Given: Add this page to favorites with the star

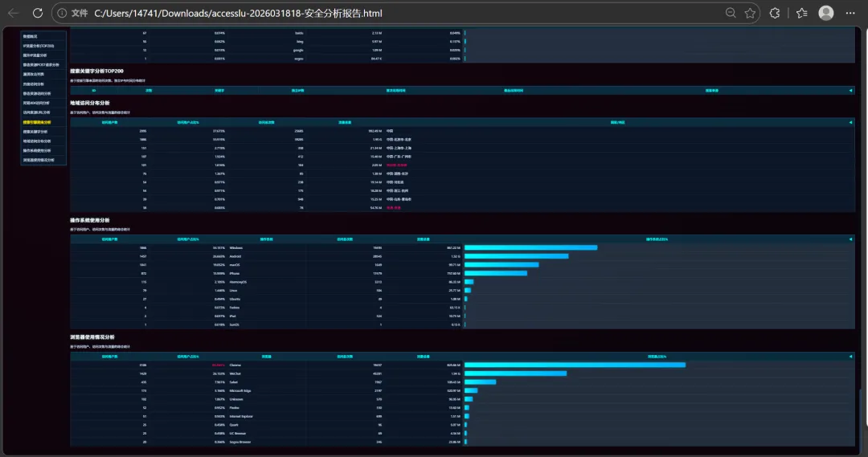Looking at the screenshot, I should click(750, 13).
